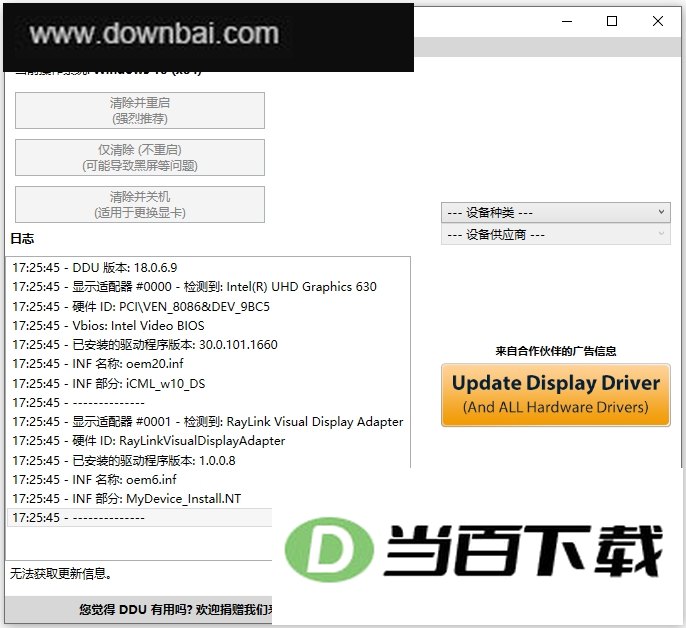Maximize the DDU window

tap(612, 21)
